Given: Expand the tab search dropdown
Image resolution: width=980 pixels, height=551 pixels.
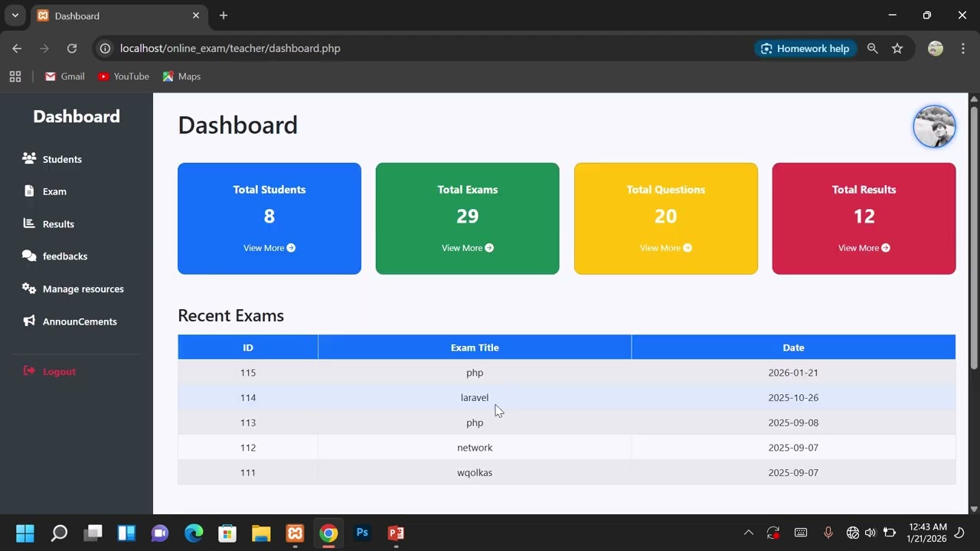Looking at the screenshot, I should (x=15, y=15).
